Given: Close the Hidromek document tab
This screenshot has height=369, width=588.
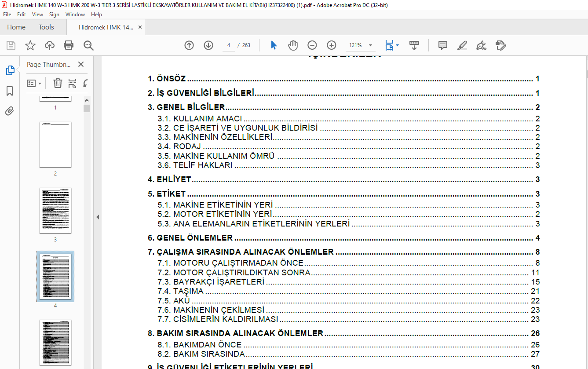Looking at the screenshot, I should tap(140, 27).
